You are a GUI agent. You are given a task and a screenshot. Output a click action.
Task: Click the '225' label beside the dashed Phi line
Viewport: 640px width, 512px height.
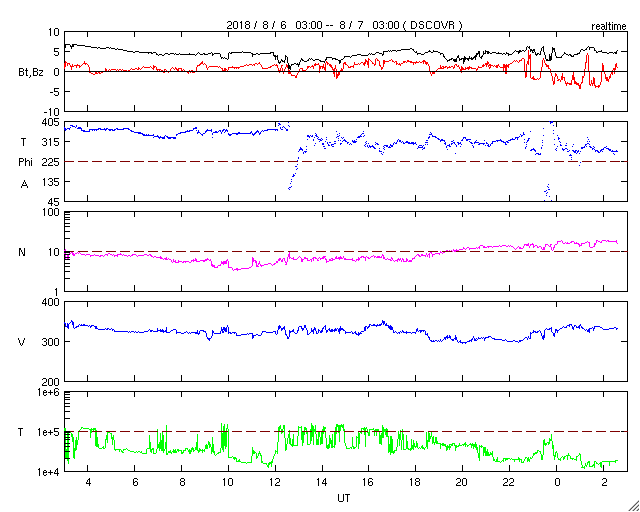[52, 162]
